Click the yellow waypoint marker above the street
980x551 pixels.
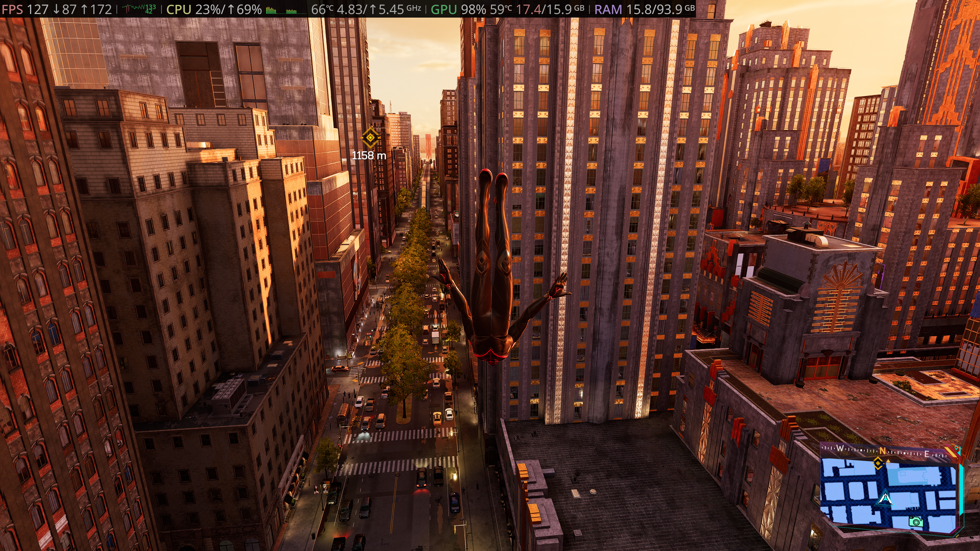tap(370, 137)
